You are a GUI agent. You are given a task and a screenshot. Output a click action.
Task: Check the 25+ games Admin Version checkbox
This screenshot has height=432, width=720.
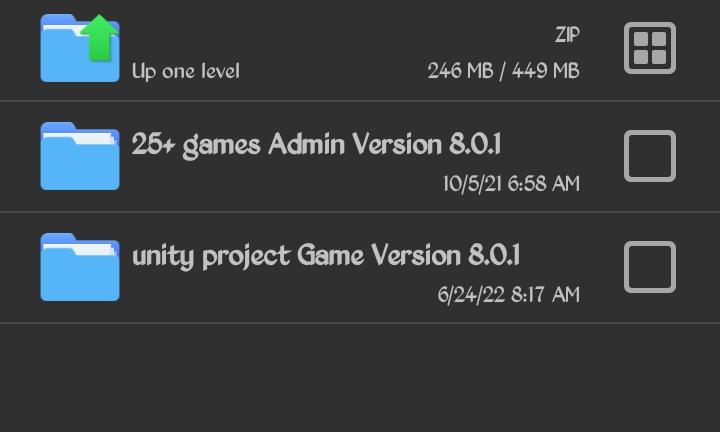pyautogui.click(x=650, y=156)
